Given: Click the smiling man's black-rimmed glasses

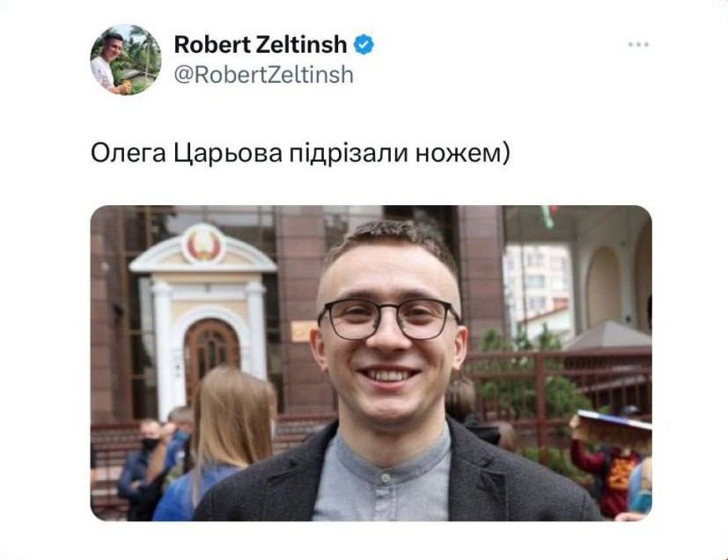Looking at the screenshot, I should coord(389,319).
